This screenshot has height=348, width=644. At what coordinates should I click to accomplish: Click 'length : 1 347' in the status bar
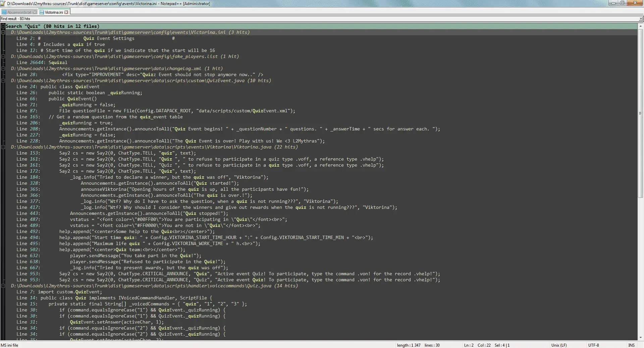(409, 345)
